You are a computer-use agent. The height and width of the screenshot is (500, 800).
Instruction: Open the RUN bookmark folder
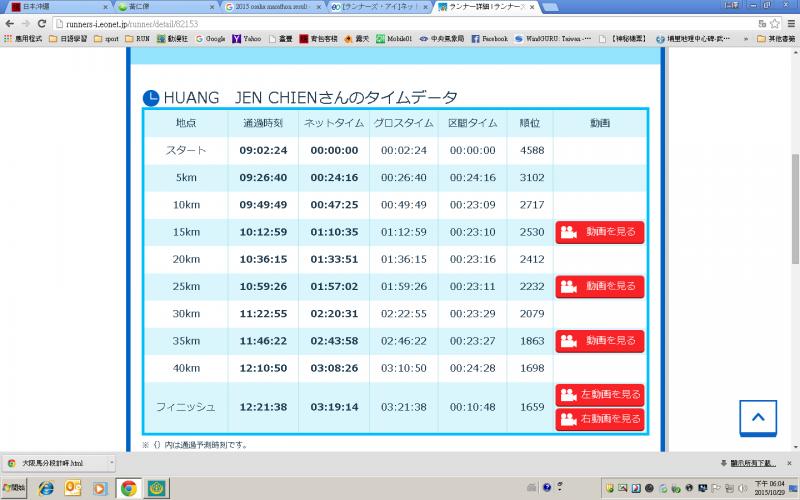pos(137,39)
